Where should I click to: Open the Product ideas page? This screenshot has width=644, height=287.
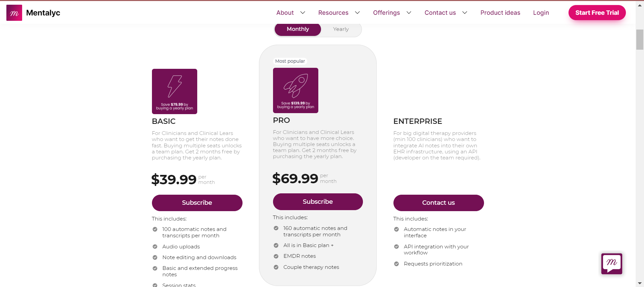point(500,13)
